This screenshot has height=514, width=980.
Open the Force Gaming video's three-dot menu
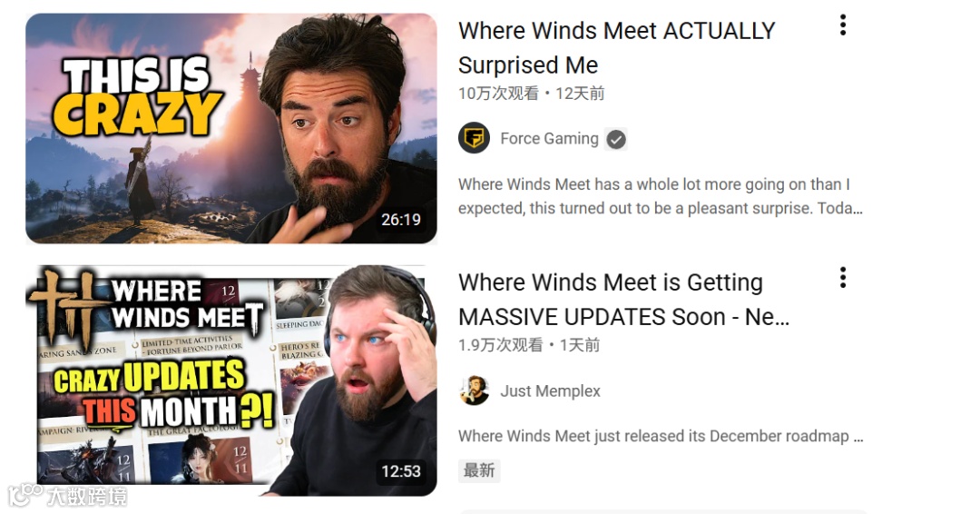coord(842,25)
